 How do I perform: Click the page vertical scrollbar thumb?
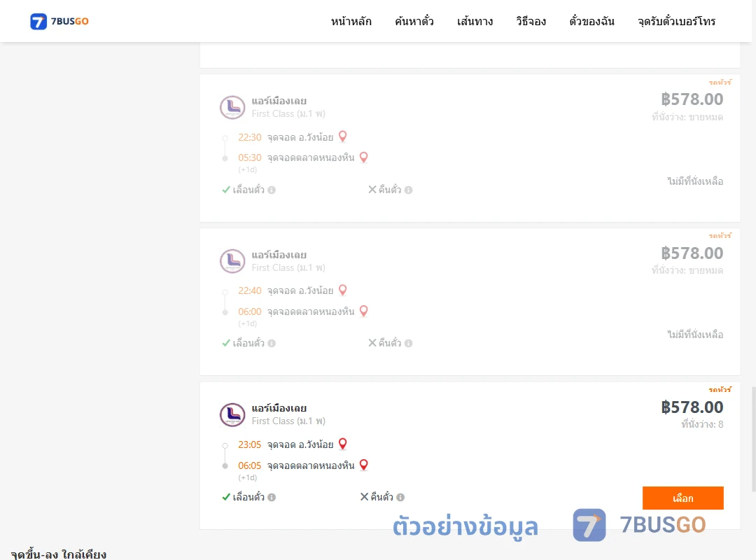click(753, 439)
